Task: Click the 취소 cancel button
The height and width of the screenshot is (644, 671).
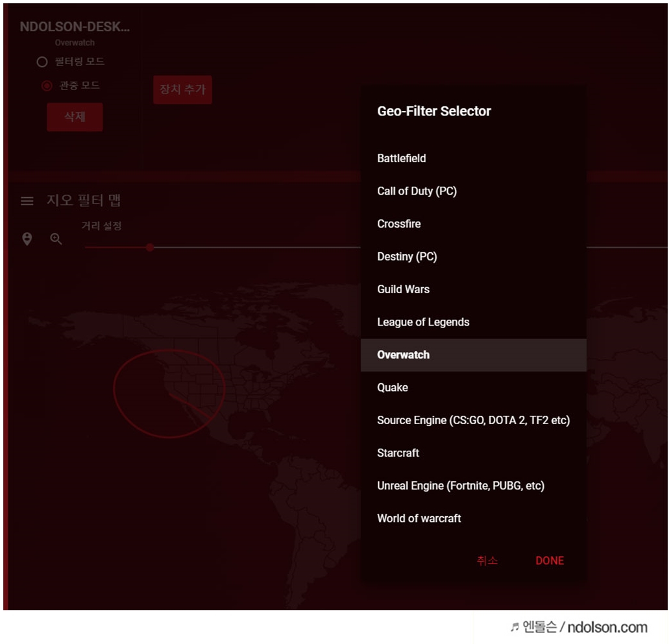Action: click(x=487, y=560)
